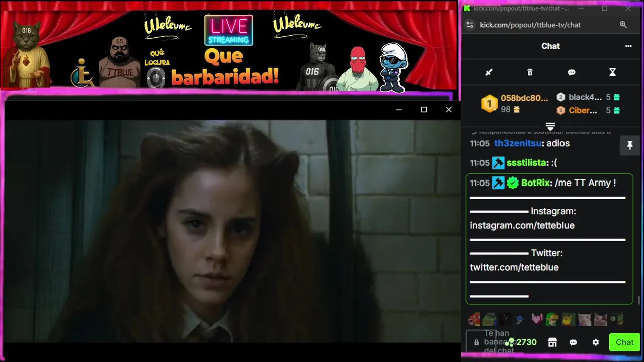Select the pink heart emote
Screen dimensions: 644x362
click(x=537, y=319)
